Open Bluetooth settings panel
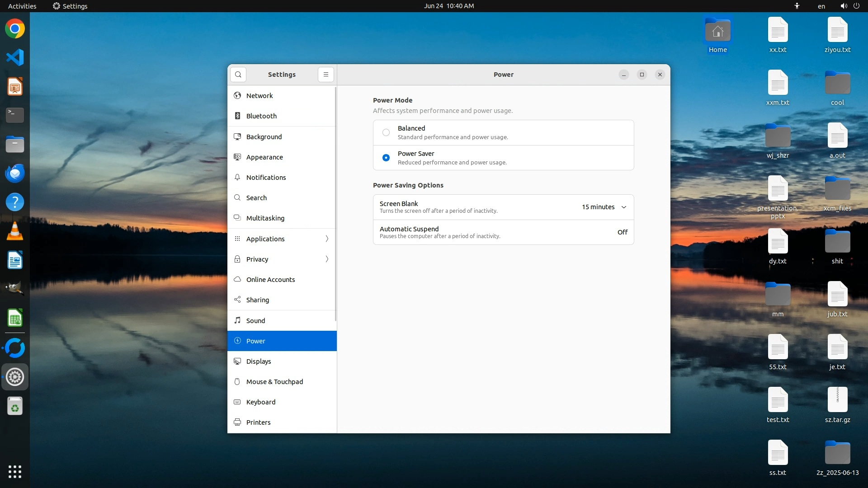 click(261, 116)
